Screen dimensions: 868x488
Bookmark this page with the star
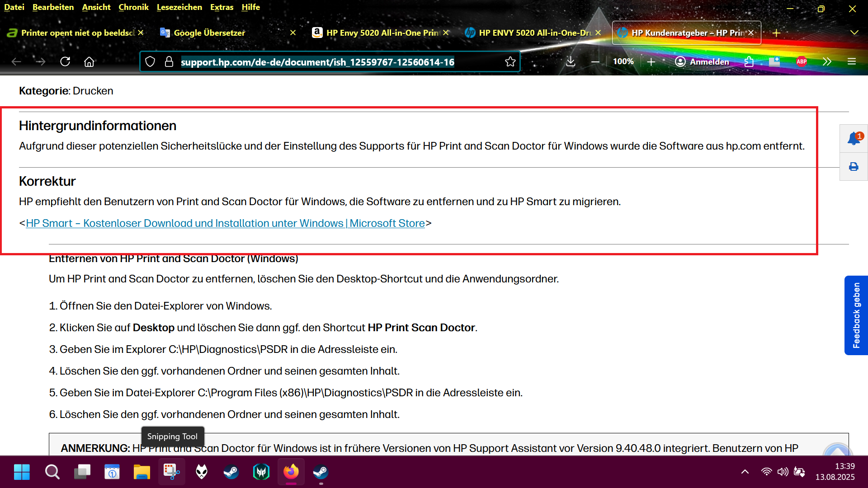pos(510,61)
